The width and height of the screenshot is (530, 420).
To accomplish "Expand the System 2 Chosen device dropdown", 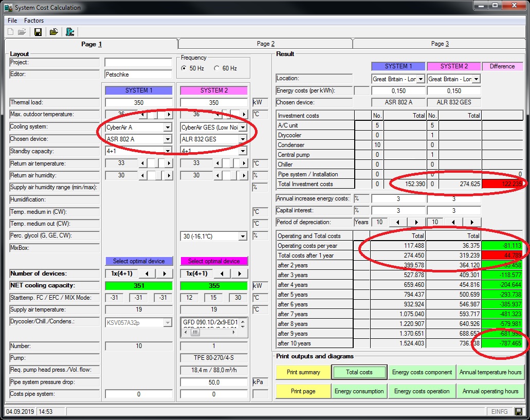I will (243, 139).
